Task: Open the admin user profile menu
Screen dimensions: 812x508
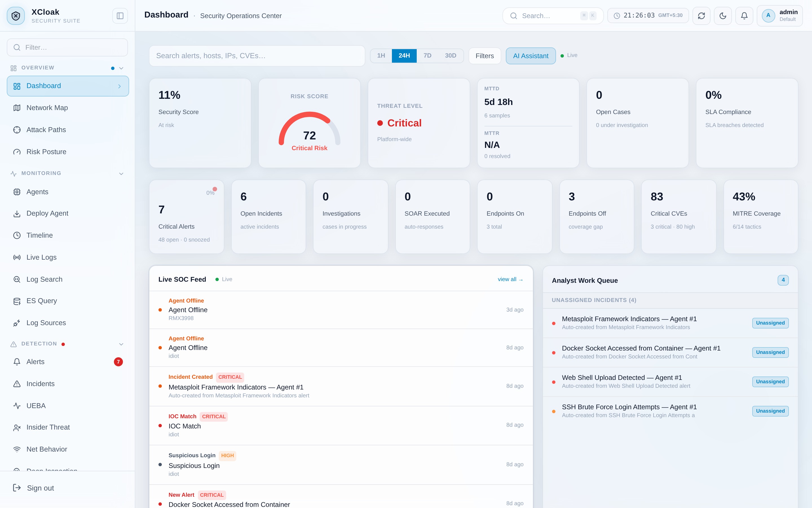Action: click(780, 16)
